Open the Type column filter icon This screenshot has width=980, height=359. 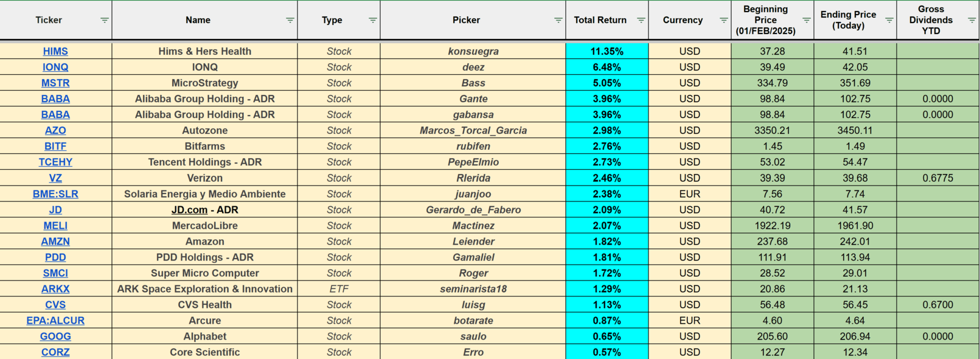373,20
